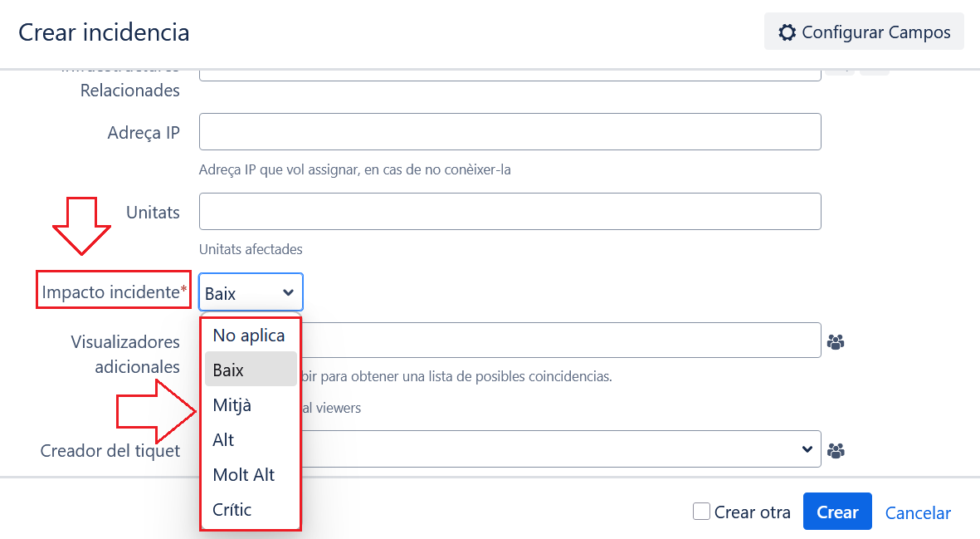Click the users icon beside Visualizadores adicionales
The width and height of the screenshot is (980, 539).
[x=836, y=341]
